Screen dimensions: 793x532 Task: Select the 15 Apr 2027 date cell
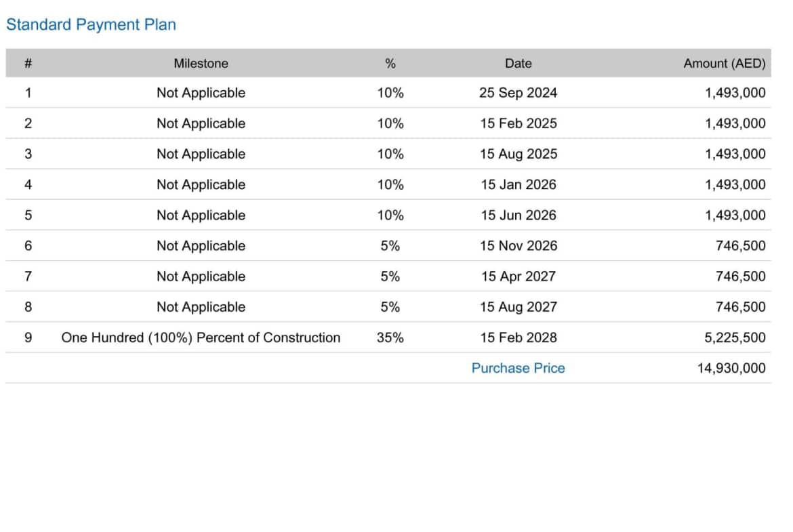point(518,276)
